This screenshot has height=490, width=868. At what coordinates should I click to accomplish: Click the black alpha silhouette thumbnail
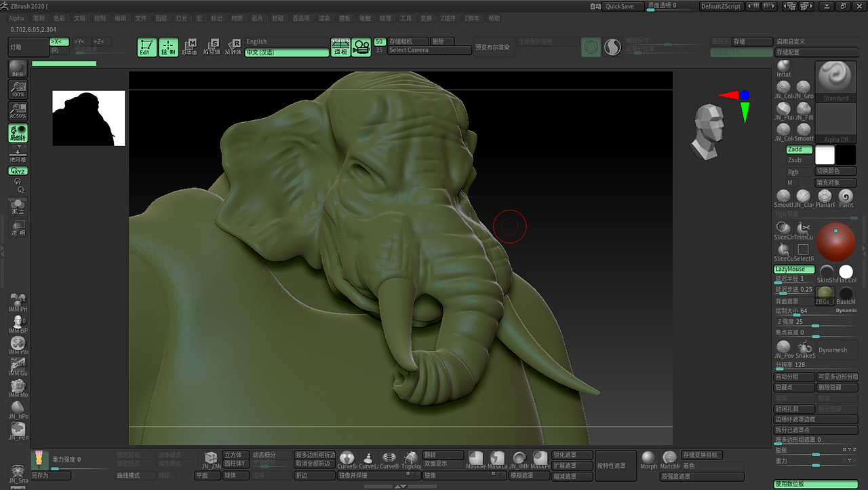click(88, 117)
